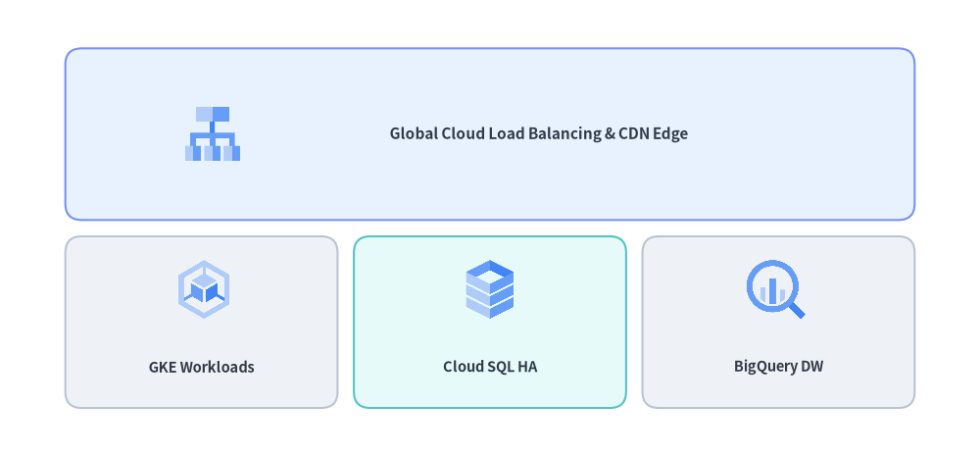Select the GKE hexagon cube icon

[x=204, y=289]
